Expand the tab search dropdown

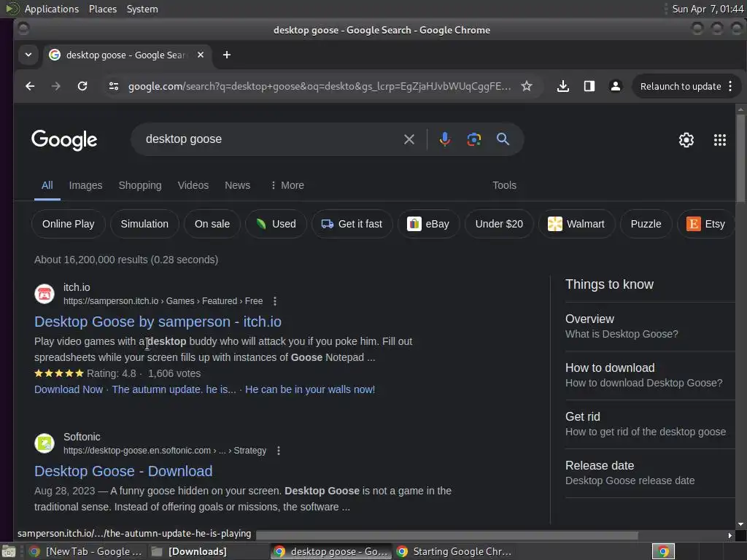click(x=28, y=55)
